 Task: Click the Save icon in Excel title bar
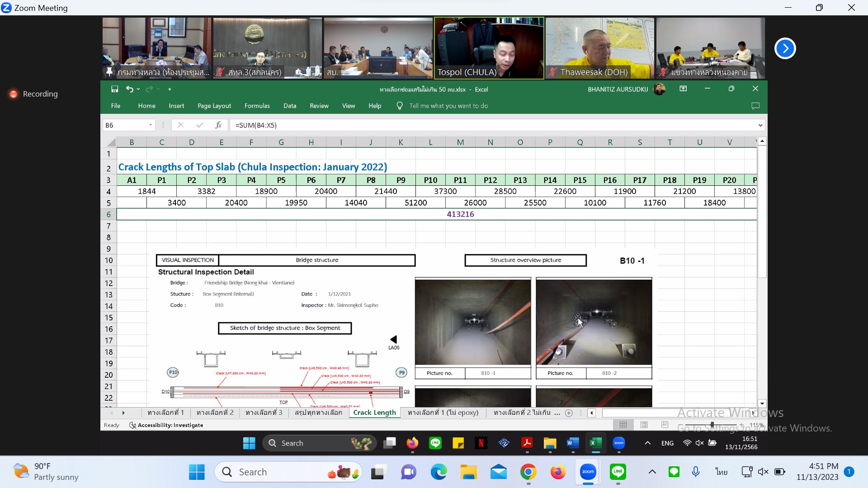pos(114,89)
